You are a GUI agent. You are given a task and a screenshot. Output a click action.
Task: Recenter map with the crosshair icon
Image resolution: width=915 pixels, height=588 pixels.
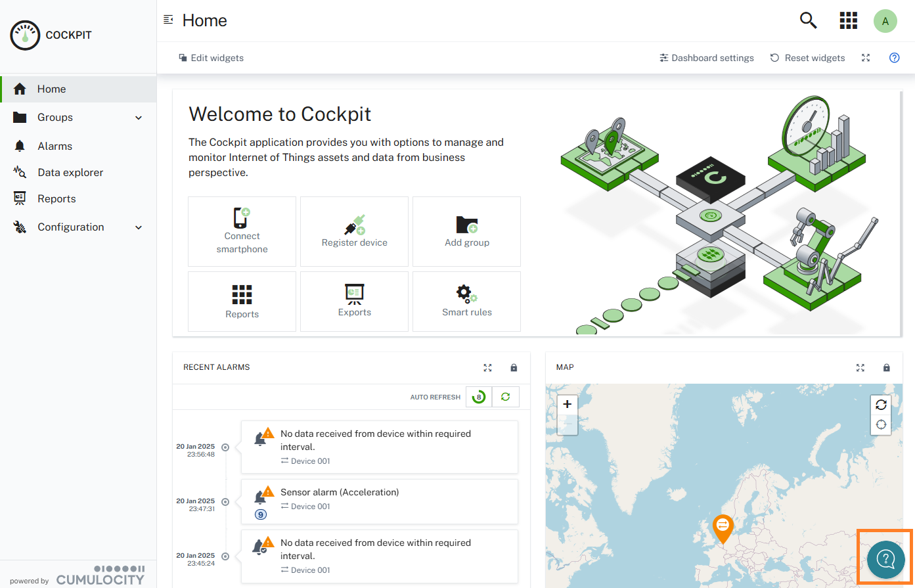(881, 424)
